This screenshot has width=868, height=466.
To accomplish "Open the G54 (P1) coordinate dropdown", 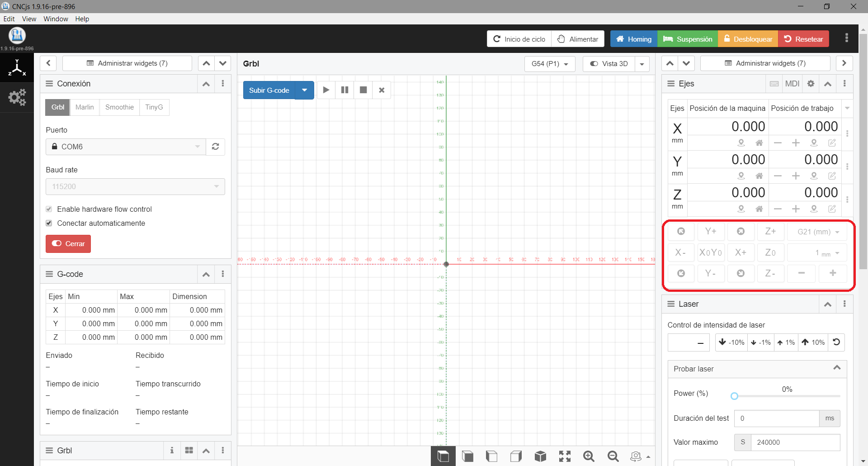I will 549,64.
